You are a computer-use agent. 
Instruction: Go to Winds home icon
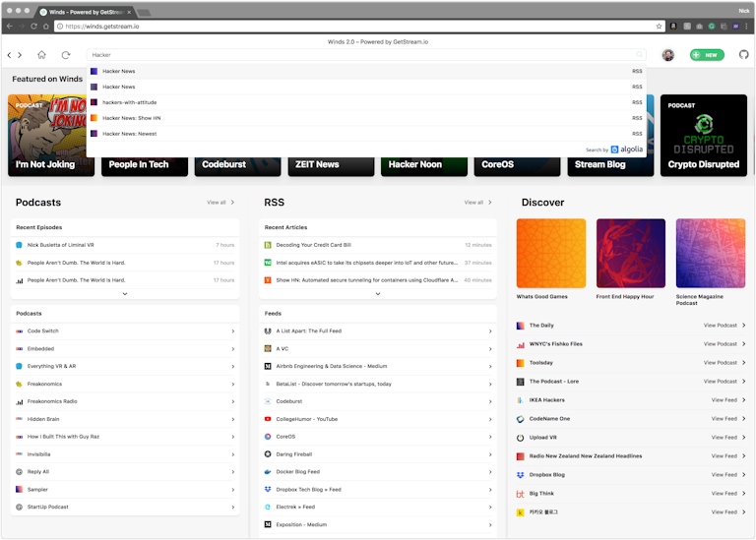coord(41,55)
